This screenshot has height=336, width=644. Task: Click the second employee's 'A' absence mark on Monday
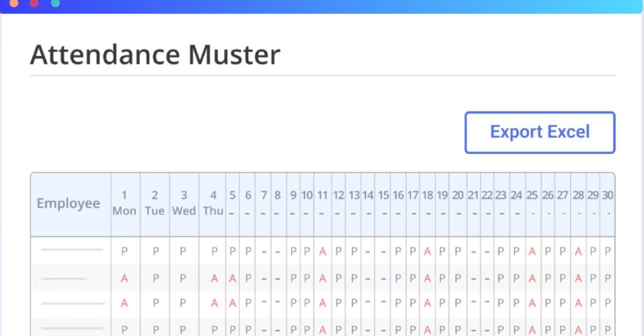point(125,278)
